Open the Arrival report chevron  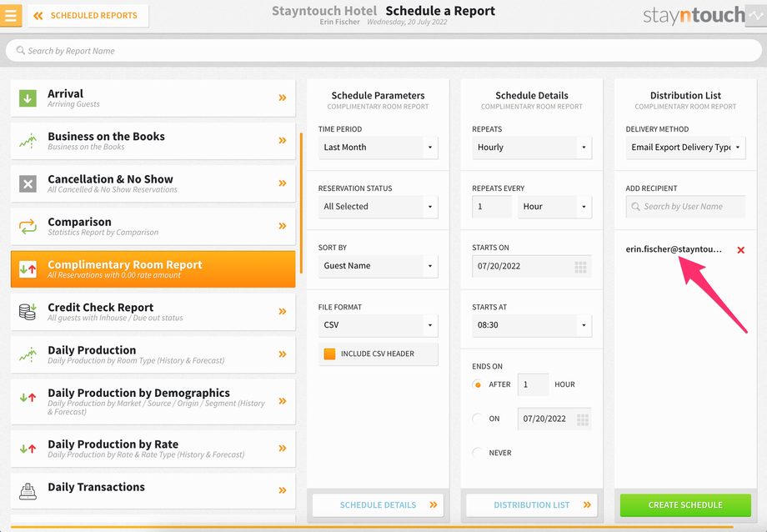pyautogui.click(x=283, y=98)
